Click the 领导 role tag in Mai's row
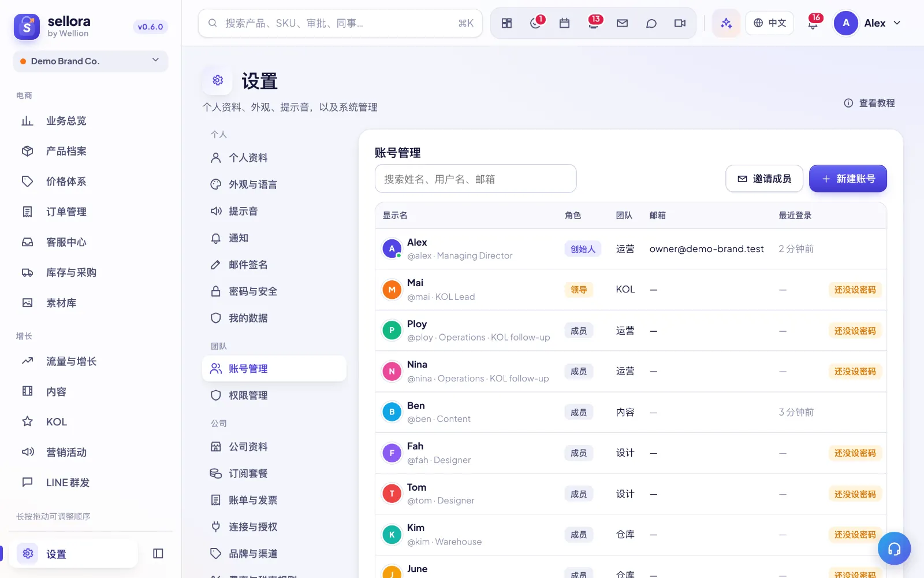This screenshot has width=924, height=578. 579,290
